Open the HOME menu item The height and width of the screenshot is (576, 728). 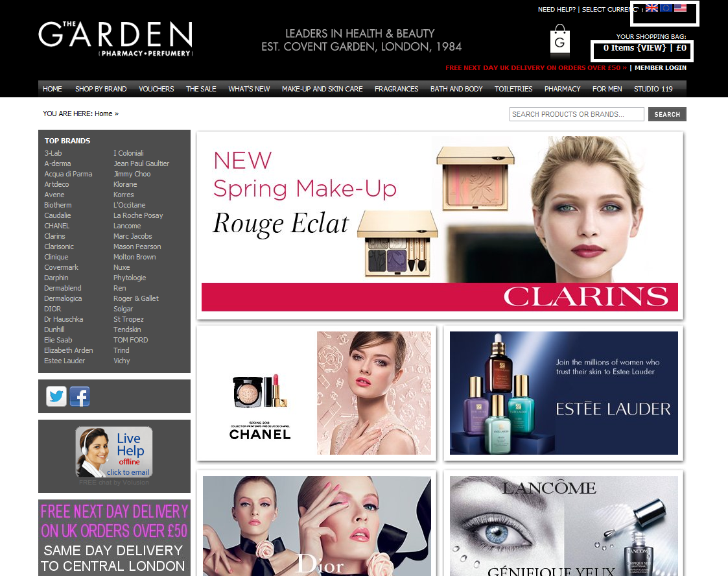(x=53, y=89)
